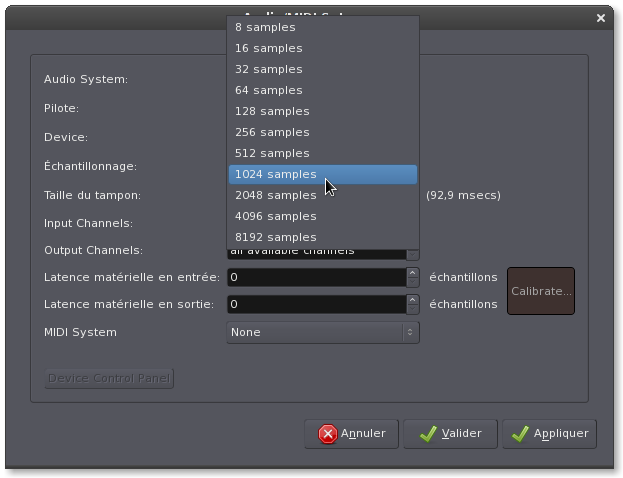Increase input latency with stepper arrow

[412, 272]
